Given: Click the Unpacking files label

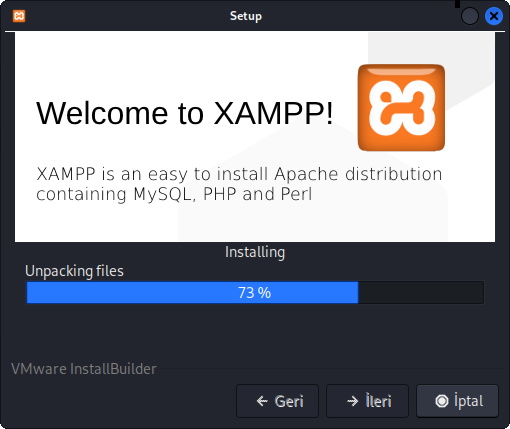Looking at the screenshot, I should [x=74, y=271].
